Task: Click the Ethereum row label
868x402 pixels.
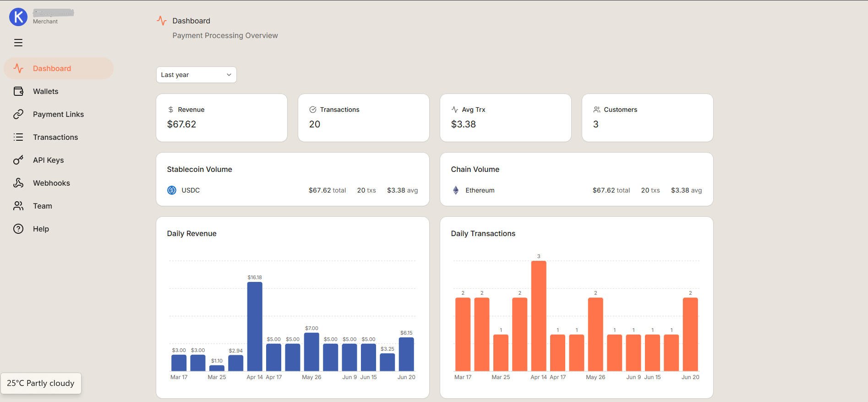Action: pos(480,190)
